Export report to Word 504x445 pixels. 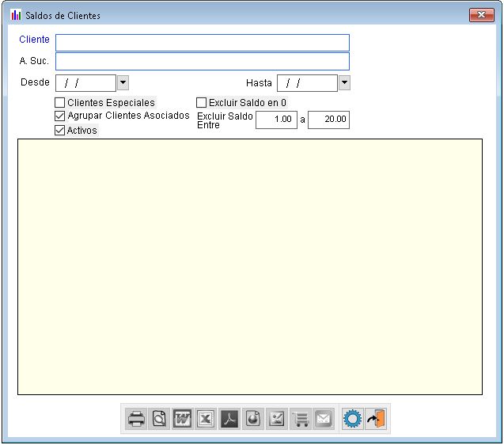pos(183,419)
